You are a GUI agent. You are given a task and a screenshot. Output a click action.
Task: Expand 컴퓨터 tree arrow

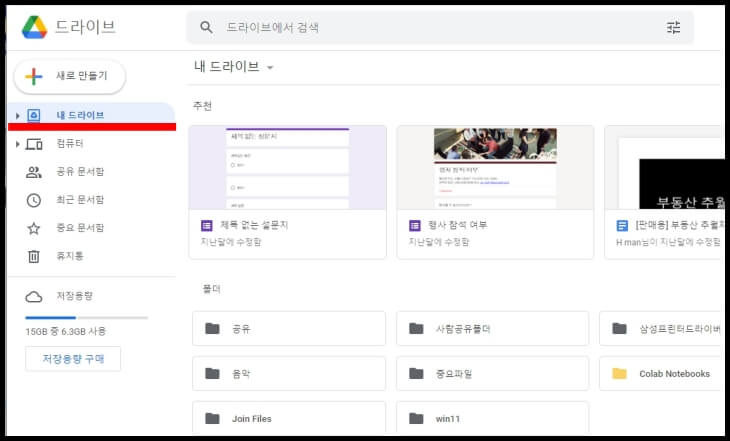tap(18, 144)
